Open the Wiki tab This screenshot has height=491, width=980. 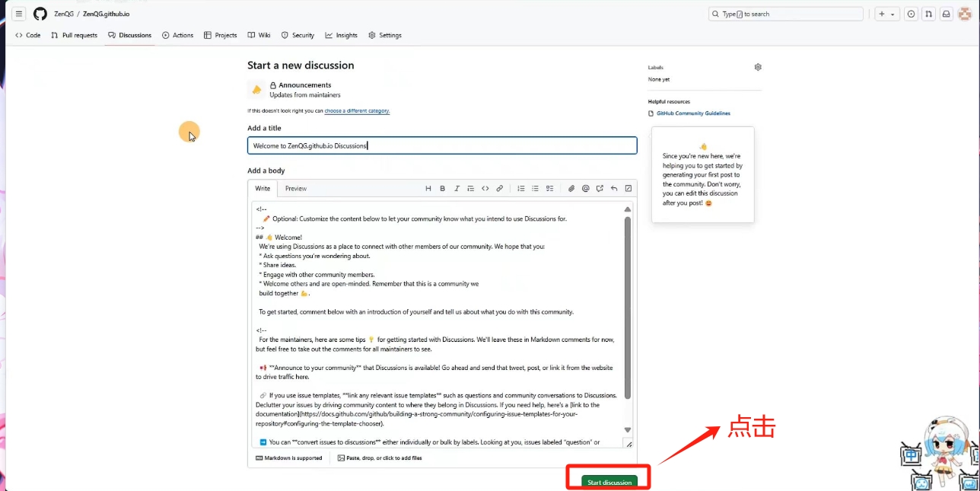(259, 35)
